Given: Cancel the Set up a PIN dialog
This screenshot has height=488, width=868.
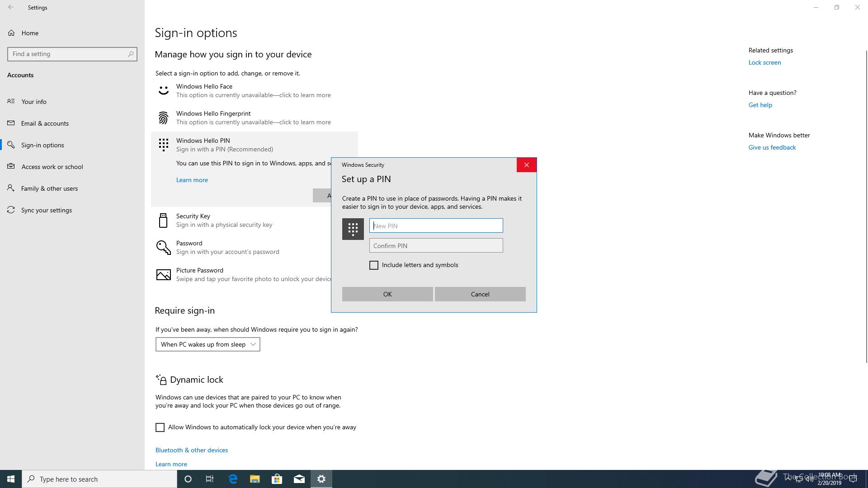Looking at the screenshot, I should point(480,294).
